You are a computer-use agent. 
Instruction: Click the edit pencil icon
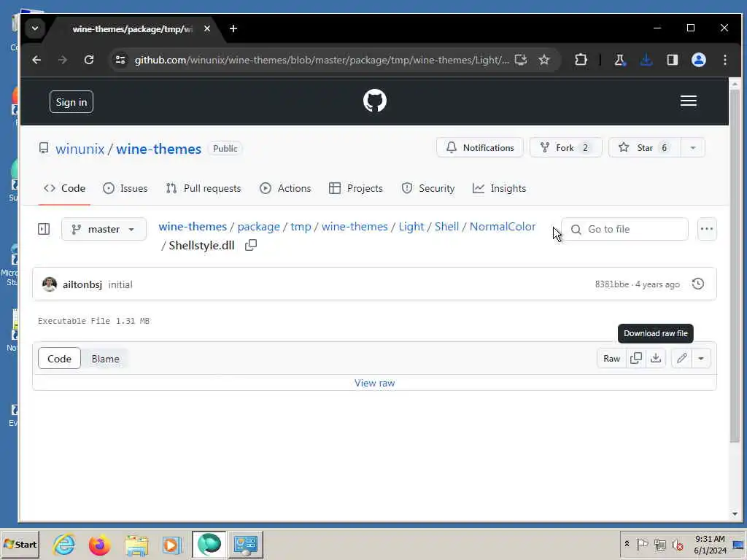click(x=682, y=359)
